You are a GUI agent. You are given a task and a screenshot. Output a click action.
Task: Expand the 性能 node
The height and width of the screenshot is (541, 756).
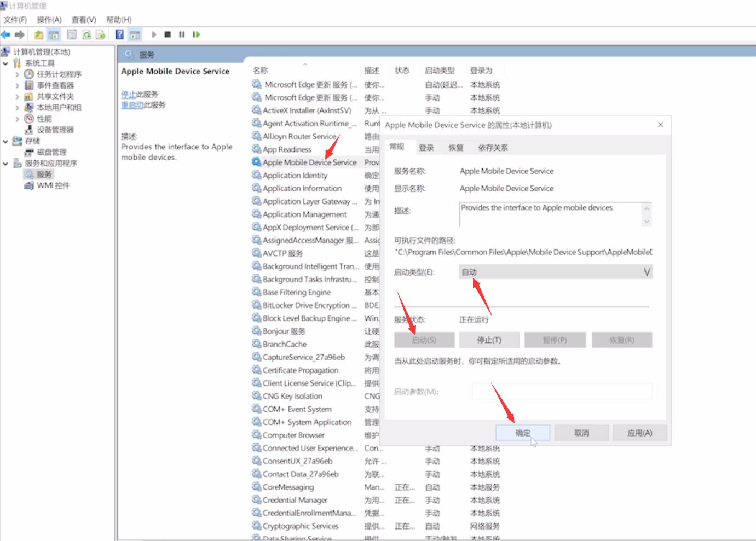point(17,119)
